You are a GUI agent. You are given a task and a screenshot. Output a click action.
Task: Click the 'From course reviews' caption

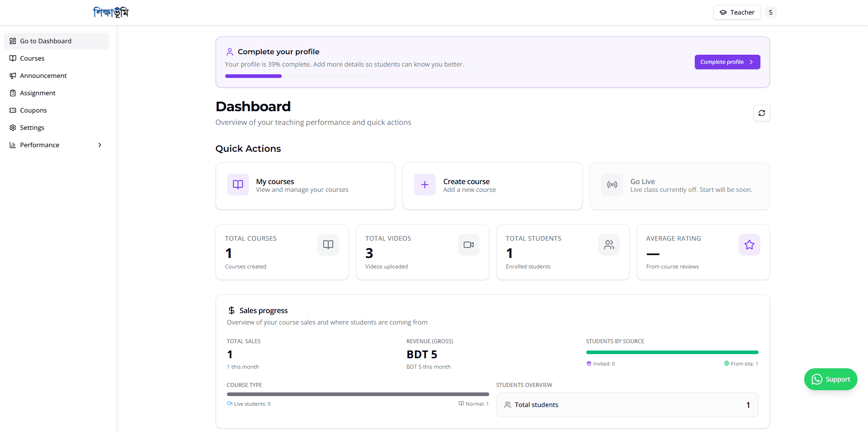[x=672, y=267]
